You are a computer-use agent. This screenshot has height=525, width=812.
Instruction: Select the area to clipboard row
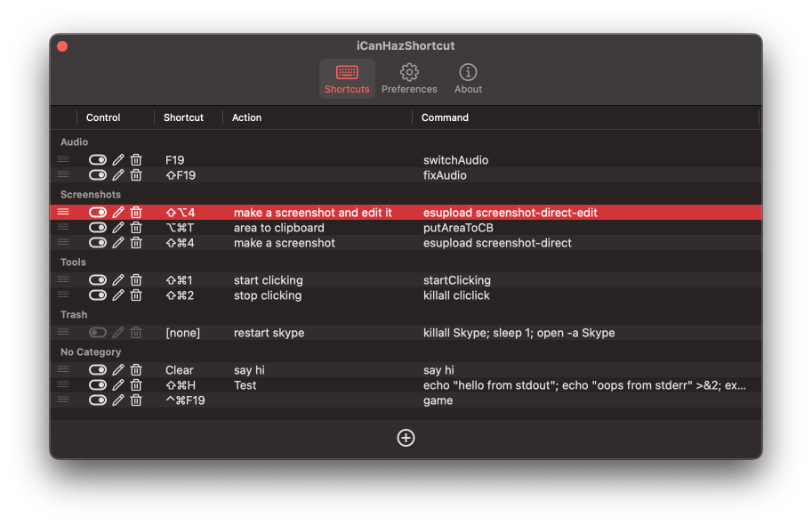(406, 228)
